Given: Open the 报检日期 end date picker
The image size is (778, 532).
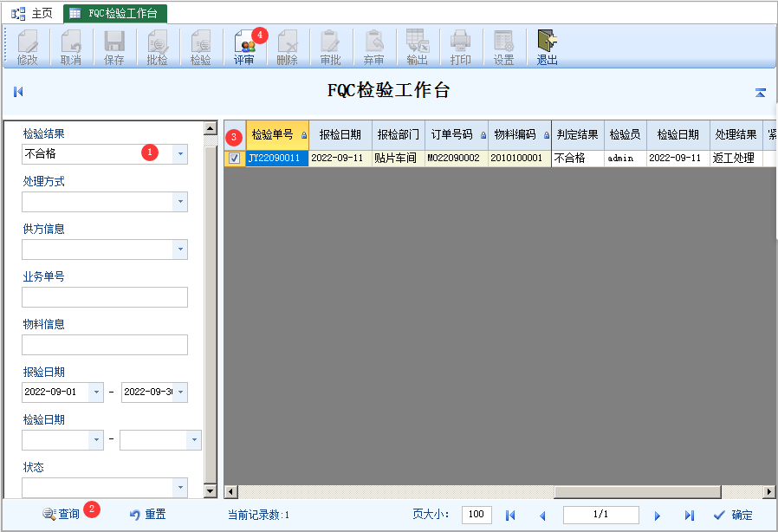Looking at the screenshot, I should tap(180, 392).
